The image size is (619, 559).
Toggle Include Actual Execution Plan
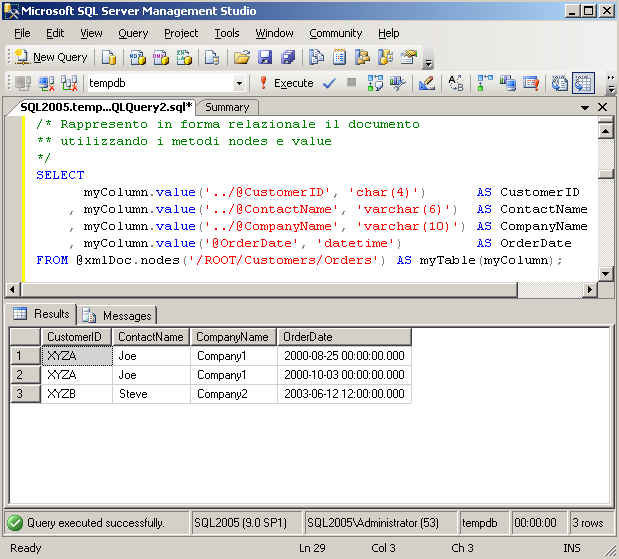click(484, 83)
